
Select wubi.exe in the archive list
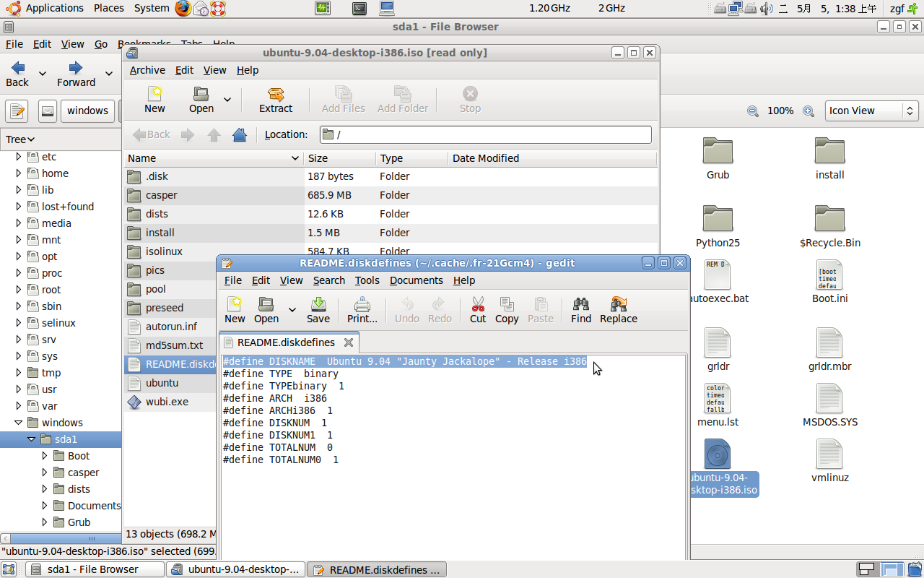coord(167,402)
